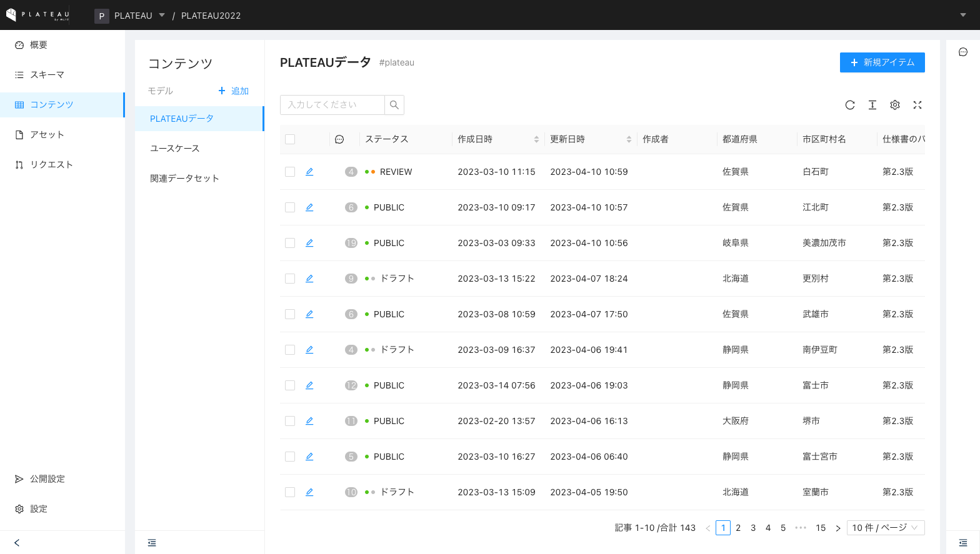Viewport: 980px width, 554px height.
Task: Edit the 白石町 item
Action: (309, 172)
